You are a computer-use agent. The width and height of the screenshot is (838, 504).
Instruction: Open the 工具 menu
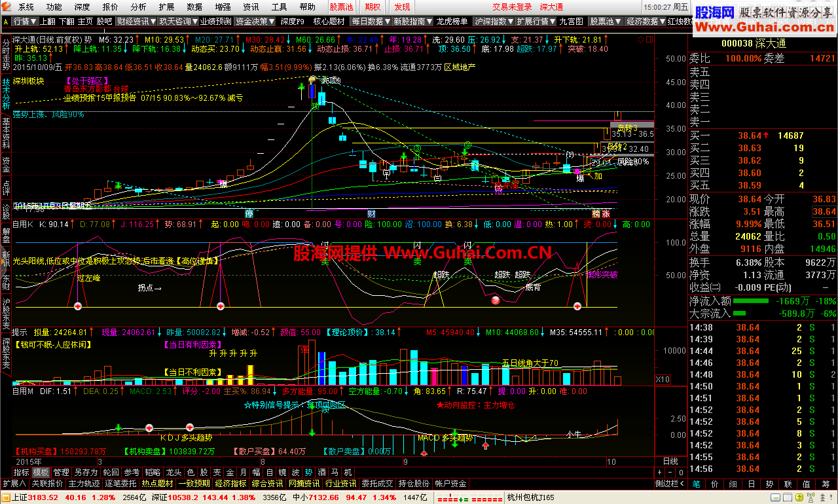tap(279, 7)
